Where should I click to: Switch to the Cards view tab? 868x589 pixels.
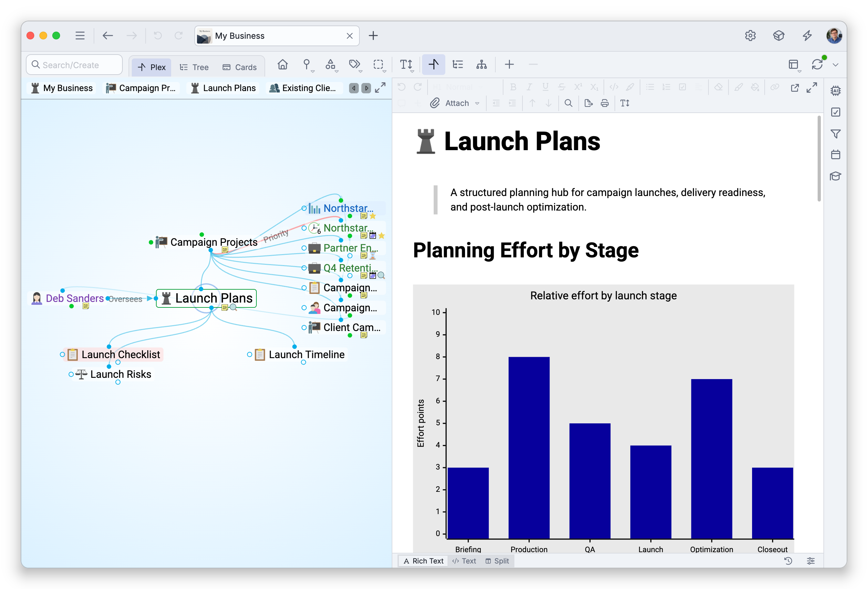click(x=239, y=67)
